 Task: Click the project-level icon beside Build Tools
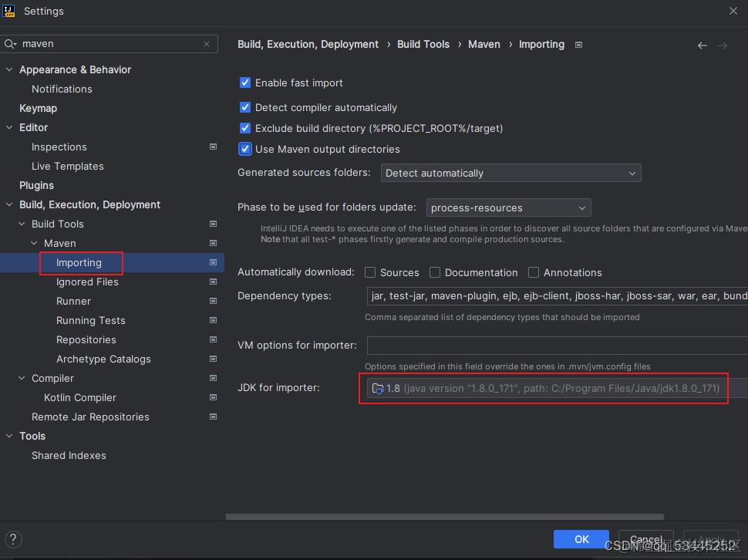point(214,224)
